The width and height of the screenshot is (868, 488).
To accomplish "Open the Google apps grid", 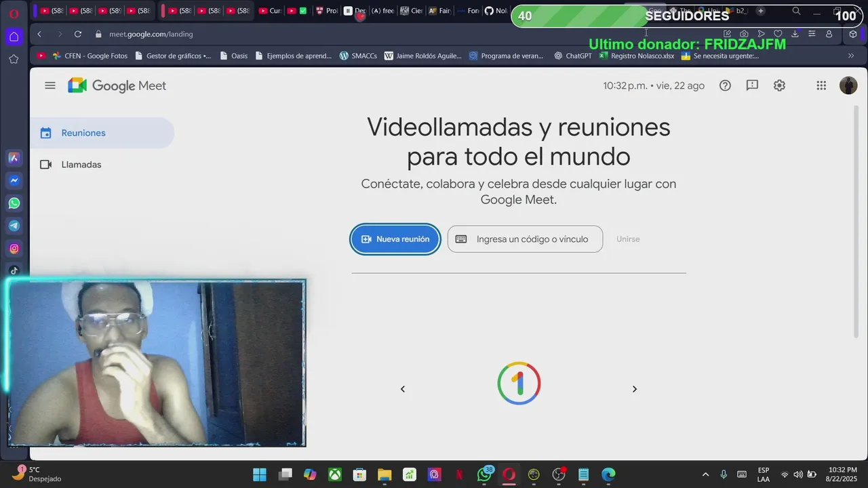I will click(821, 85).
